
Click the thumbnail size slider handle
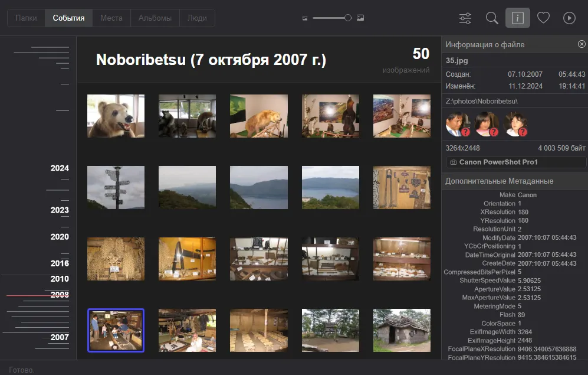(x=348, y=18)
